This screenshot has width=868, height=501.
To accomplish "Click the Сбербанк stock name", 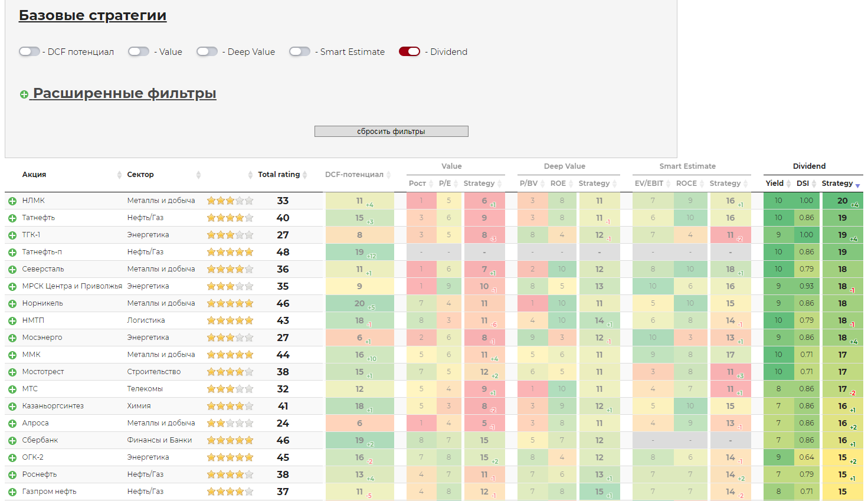I will (40, 440).
